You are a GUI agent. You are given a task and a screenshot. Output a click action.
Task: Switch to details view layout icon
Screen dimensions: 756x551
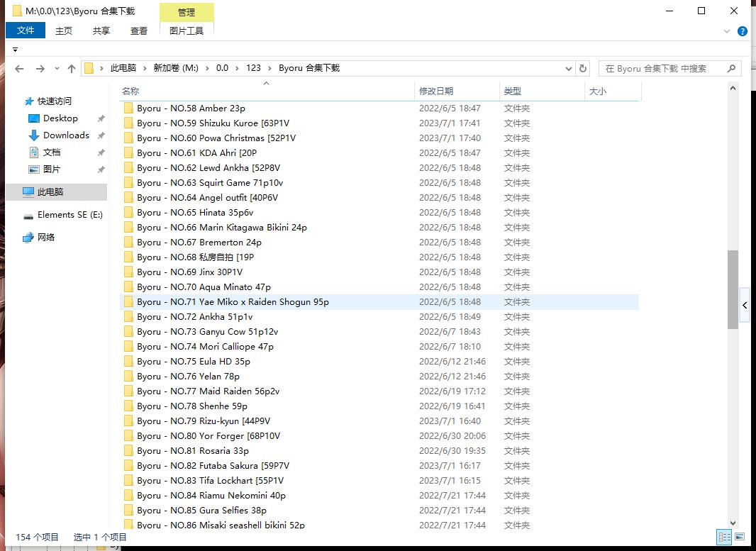[x=725, y=537]
